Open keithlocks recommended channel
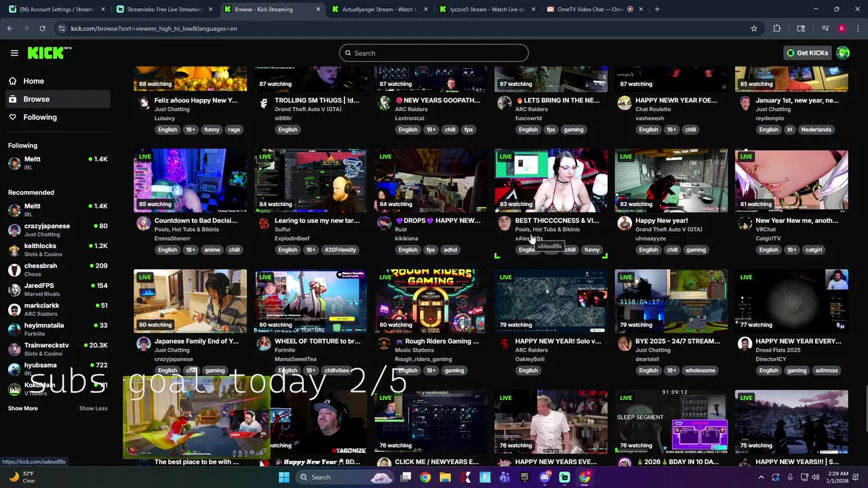868x488 pixels. pyautogui.click(x=58, y=249)
